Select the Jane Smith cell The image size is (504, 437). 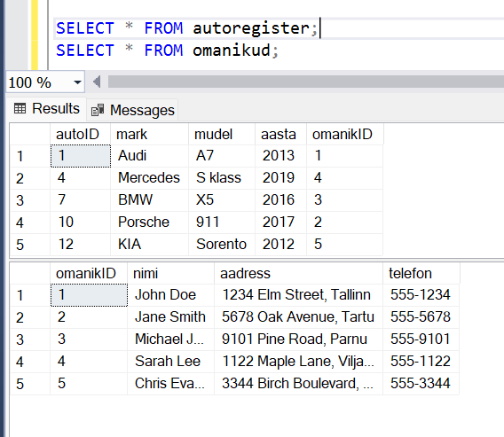click(x=170, y=317)
